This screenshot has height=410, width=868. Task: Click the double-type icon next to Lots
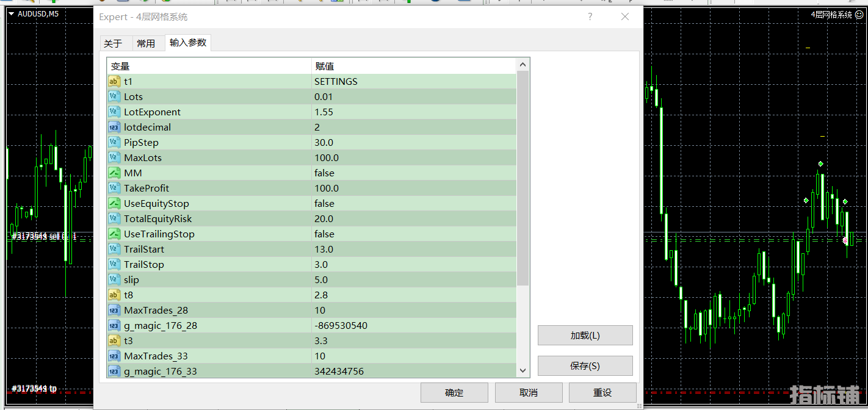114,97
